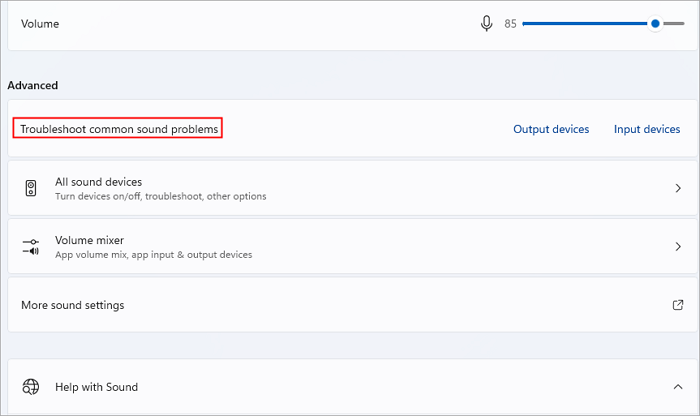Click the Volume label text

tap(39, 24)
